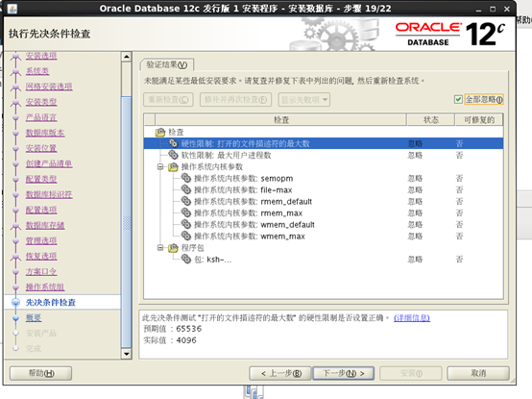This screenshot has height=399, width=532.
Task: Open the 显示失败项 dropdown
Action: (x=304, y=99)
